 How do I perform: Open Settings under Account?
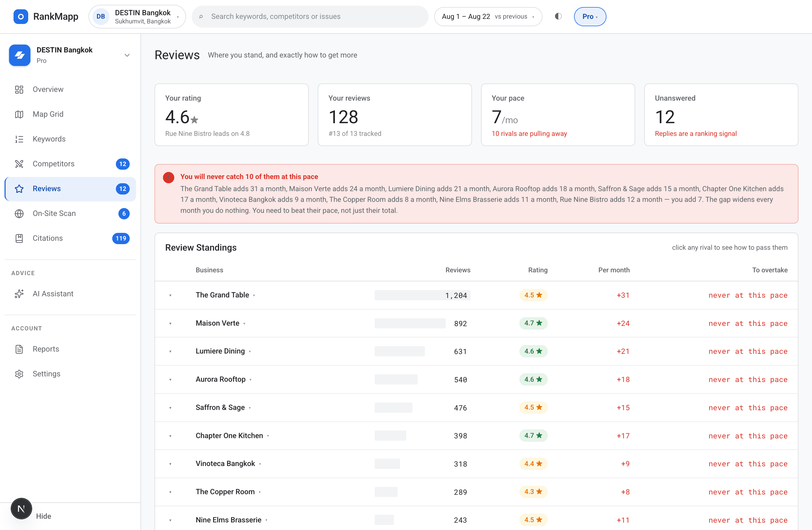click(70, 374)
